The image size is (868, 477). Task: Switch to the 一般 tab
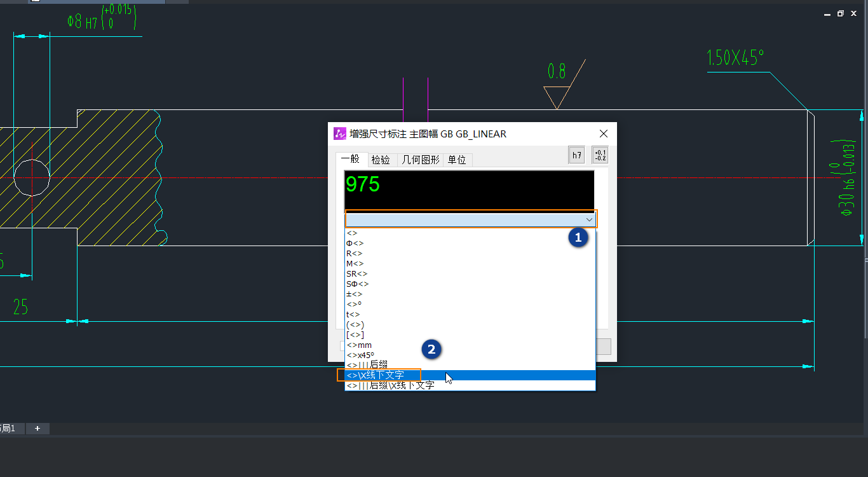point(350,159)
